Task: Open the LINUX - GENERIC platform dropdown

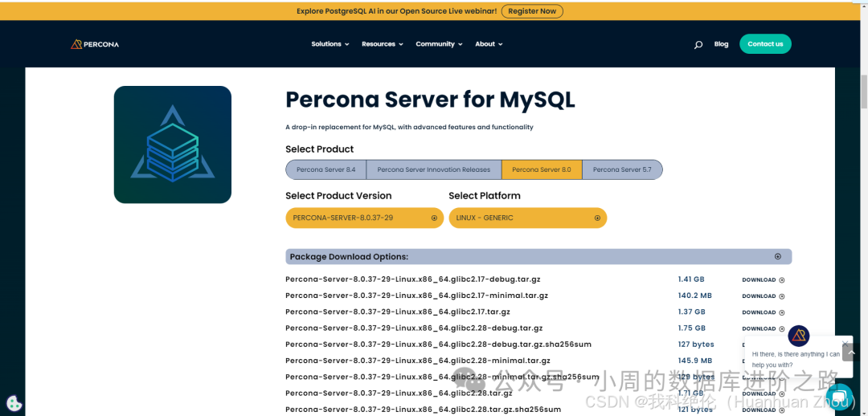Action: click(x=527, y=218)
